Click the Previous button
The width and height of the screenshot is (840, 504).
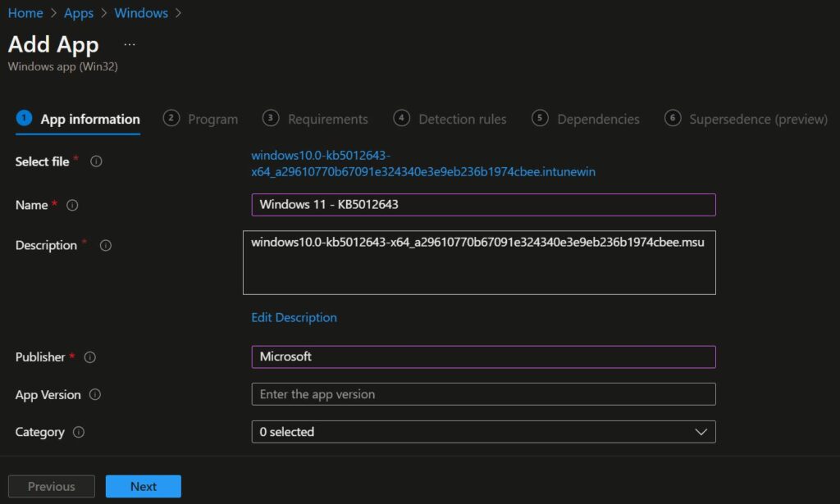point(52,486)
